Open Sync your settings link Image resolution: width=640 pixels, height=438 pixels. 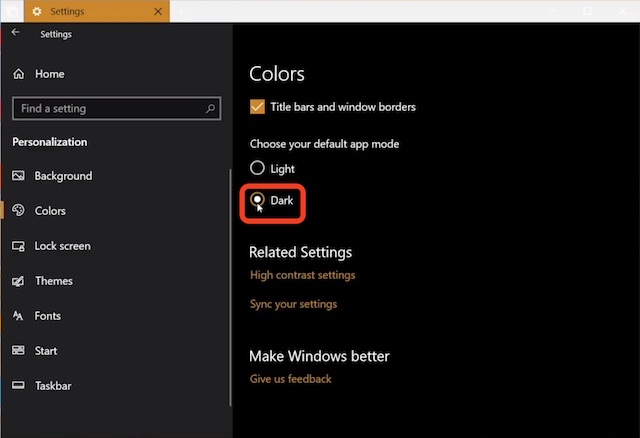[x=293, y=304]
